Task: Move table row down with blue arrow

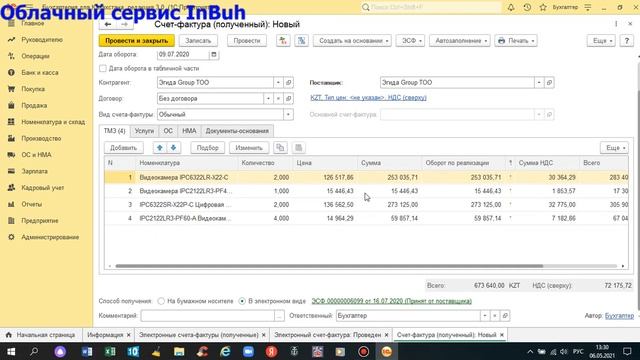Action: (173, 148)
